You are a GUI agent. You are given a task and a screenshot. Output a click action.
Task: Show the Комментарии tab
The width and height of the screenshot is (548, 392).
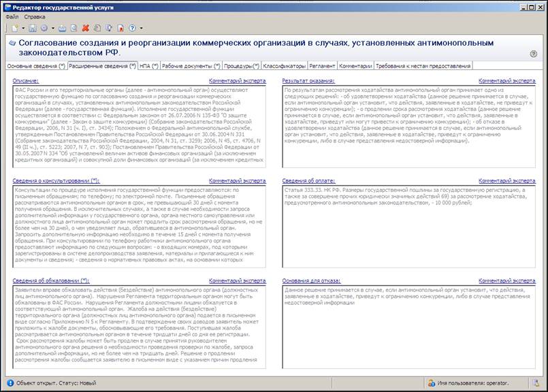(x=355, y=66)
